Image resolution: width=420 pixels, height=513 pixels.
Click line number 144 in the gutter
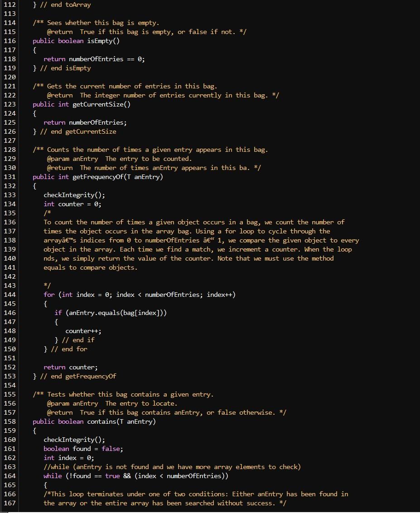[x=10, y=295]
